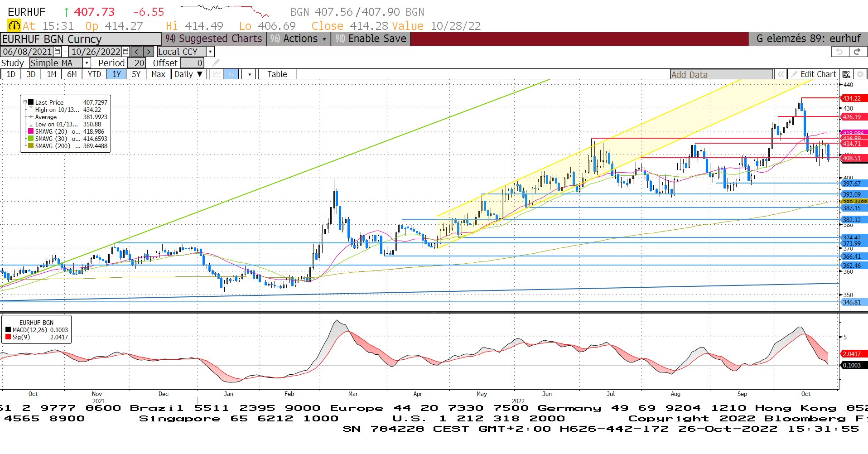The height and width of the screenshot is (454, 868).
Task: Click the 2.0417 MACD signal value label
Action: [854, 354]
